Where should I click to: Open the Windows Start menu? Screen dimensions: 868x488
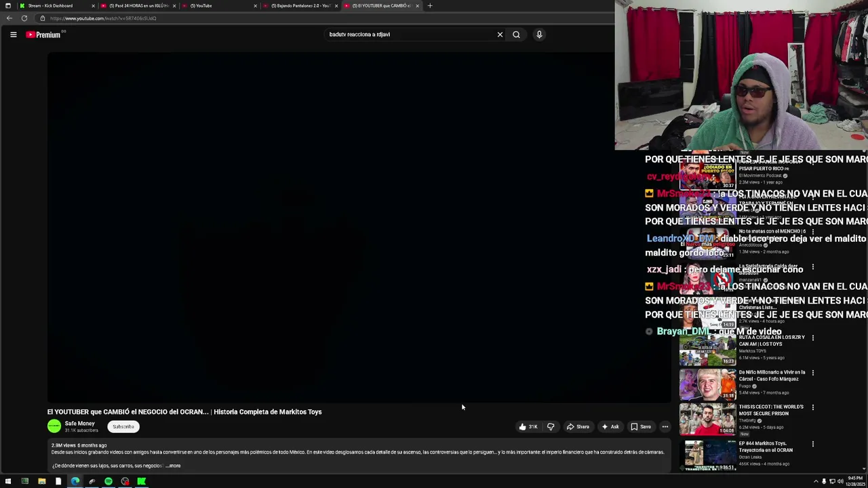click(8, 482)
